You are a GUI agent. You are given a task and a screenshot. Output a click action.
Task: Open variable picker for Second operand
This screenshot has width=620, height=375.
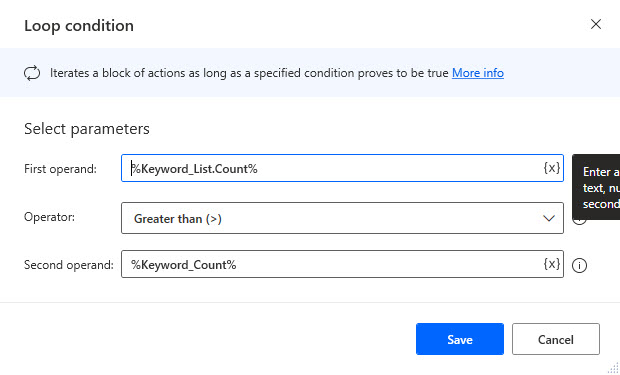(552, 264)
